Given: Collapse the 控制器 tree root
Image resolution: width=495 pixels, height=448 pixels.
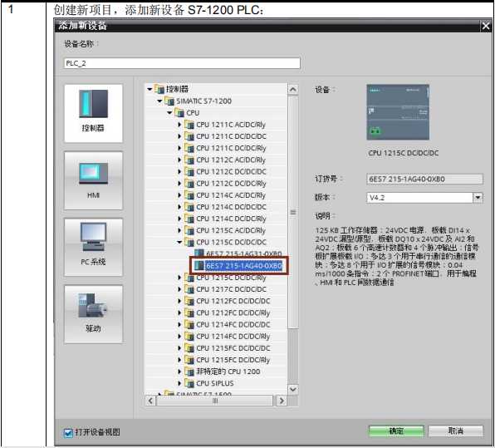Looking at the screenshot, I should [x=150, y=90].
